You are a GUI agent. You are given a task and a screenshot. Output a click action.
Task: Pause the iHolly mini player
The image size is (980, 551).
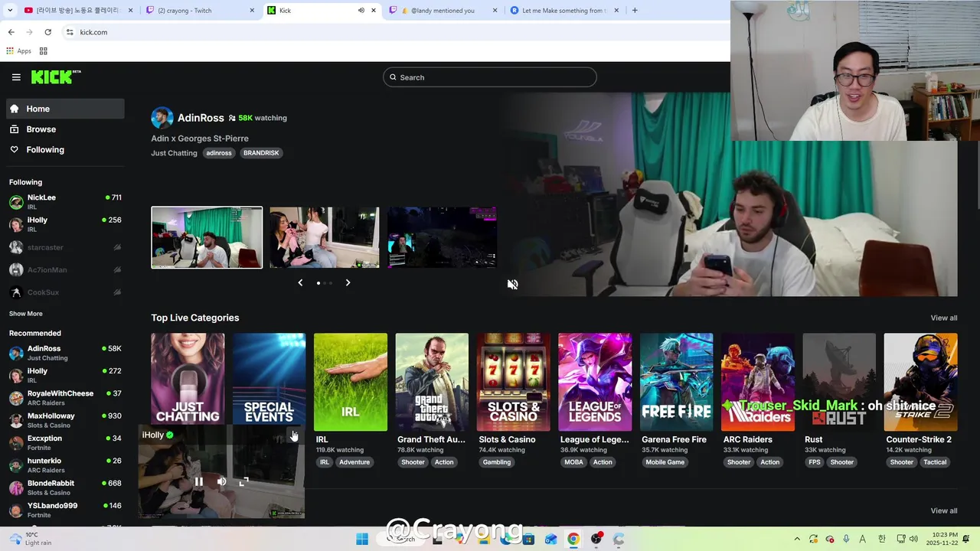click(x=198, y=481)
